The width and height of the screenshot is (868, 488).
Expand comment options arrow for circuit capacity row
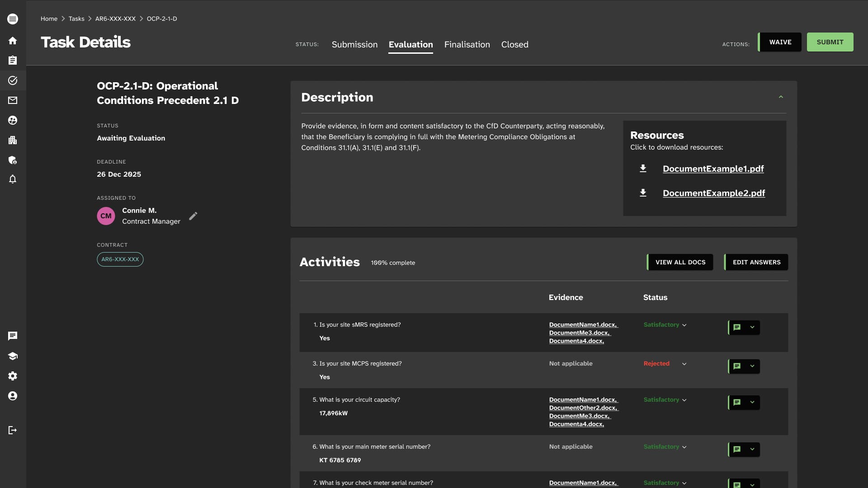coord(752,403)
